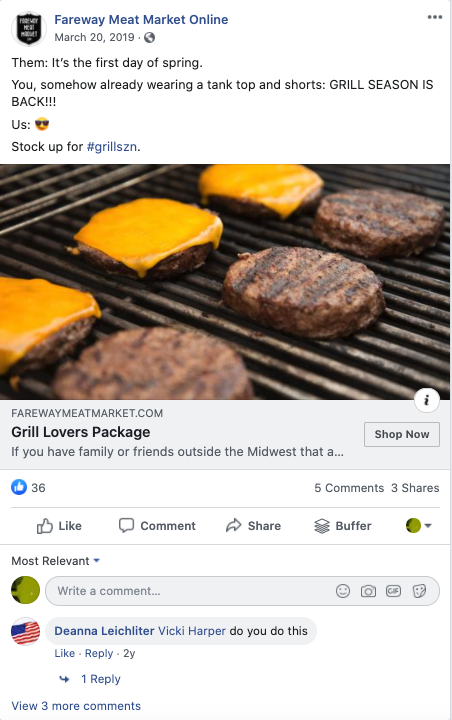This screenshot has width=452, height=720.
Task: Expand the Most Relevant sorting dropdown
Action: click(x=56, y=561)
